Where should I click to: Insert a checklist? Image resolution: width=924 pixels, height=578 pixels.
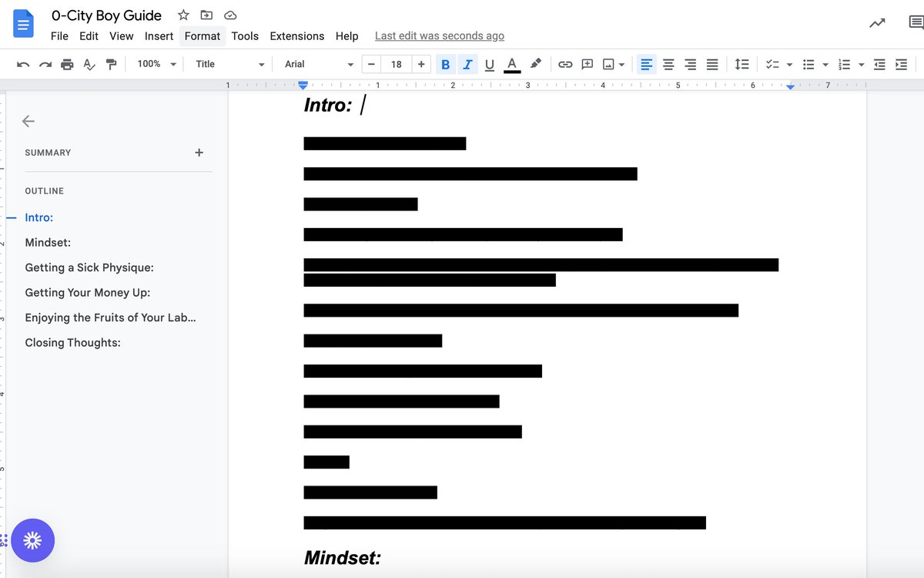click(772, 64)
